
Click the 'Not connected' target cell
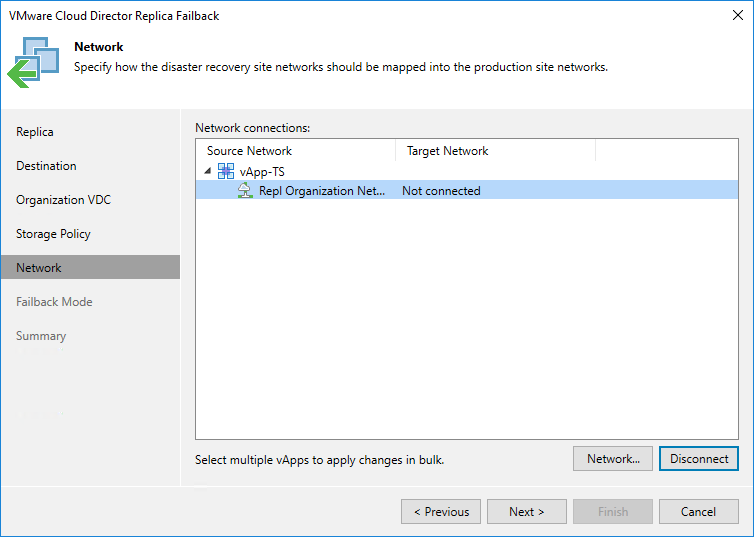pyautogui.click(x=441, y=191)
